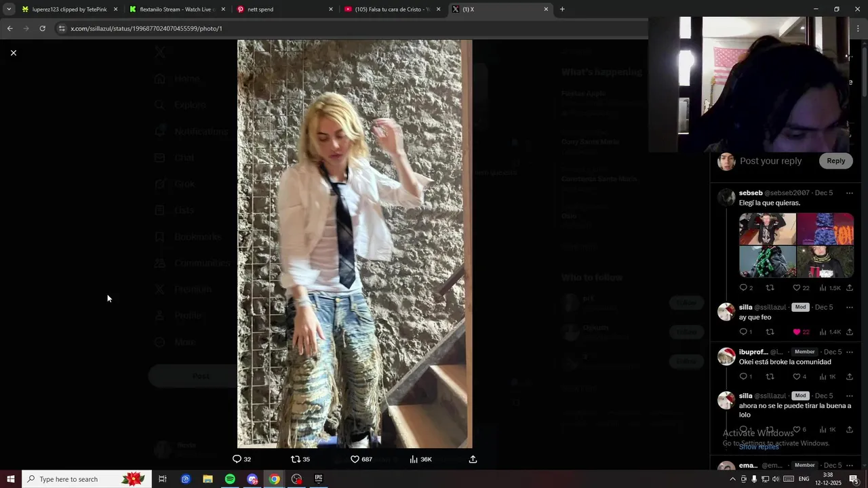Reply to ibuprof's 'Okei está broke' comment
The image size is (868, 488).
click(743, 376)
